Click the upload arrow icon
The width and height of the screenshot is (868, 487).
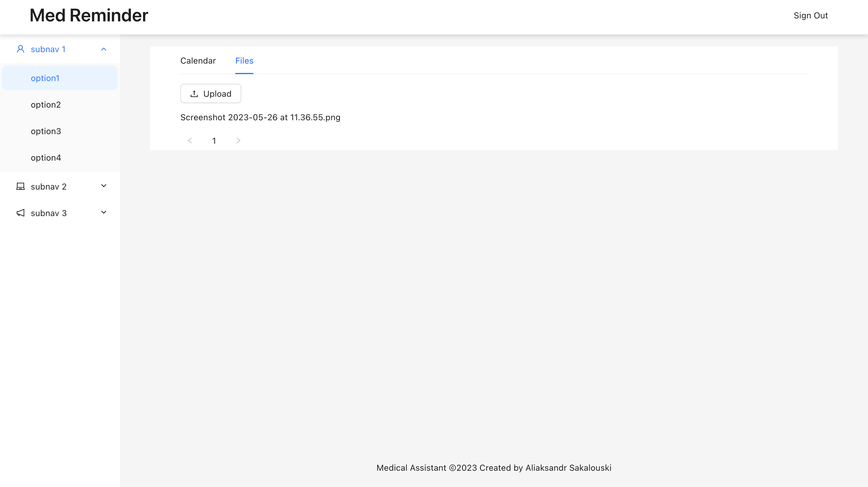pyautogui.click(x=194, y=94)
